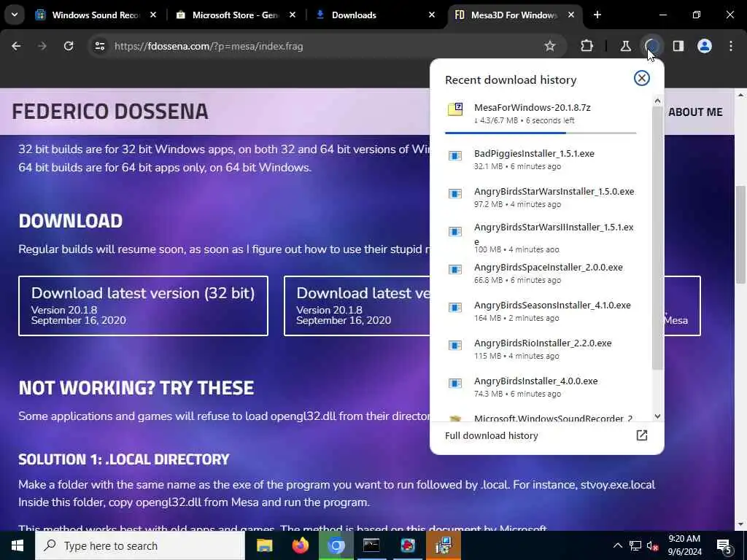The image size is (747, 560).
Task: Open a new browser tab
Action: point(597,15)
